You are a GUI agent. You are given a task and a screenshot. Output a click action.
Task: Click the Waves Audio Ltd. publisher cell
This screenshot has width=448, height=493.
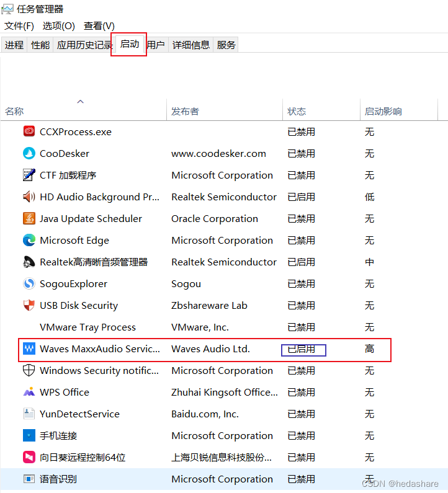(210, 349)
